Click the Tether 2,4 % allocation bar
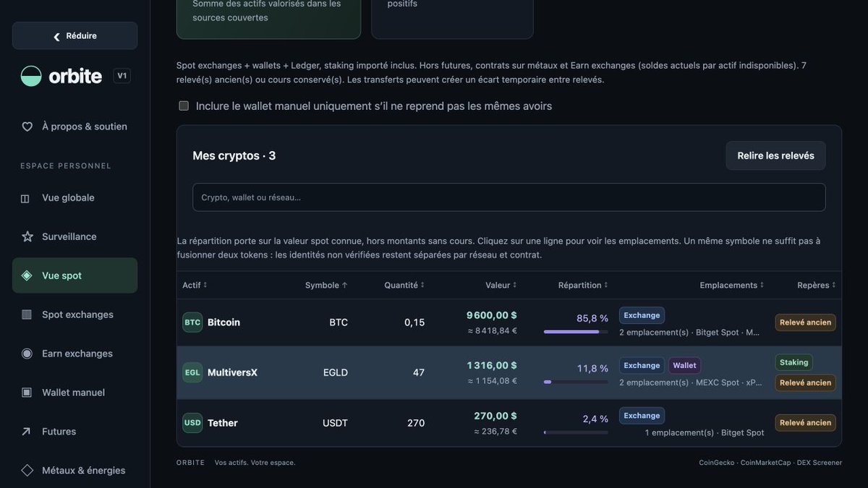This screenshot has height=488, width=868. pyautogui.click(x=576, y=432)
